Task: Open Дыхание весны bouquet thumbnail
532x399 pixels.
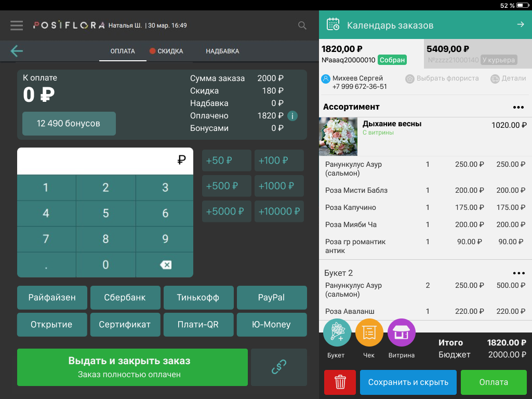Action: pyautogui.click(x=338, y=137)
